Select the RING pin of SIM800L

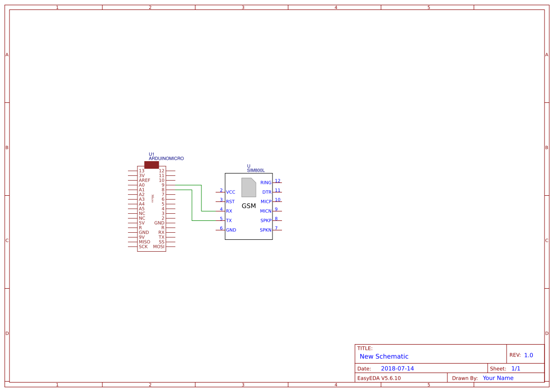pyautogui.click(x=266, y=182)
